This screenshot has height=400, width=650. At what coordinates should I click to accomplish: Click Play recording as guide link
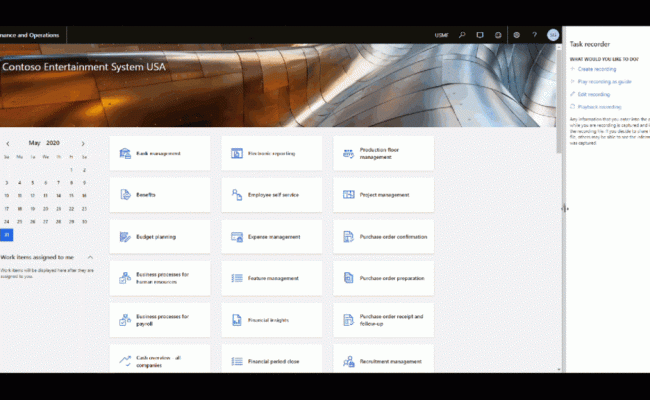[604, 82]
